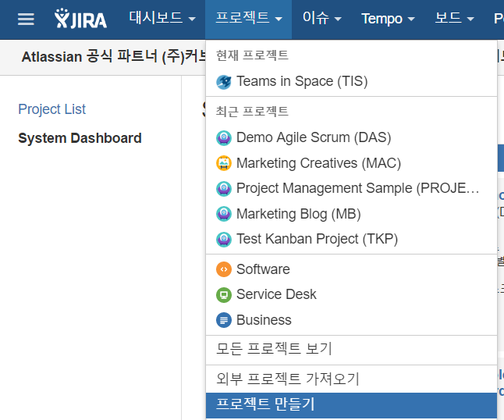504x420 pixels.
Task: Select Test Kanban Project (TKP)
Action: tap(351, 239)
